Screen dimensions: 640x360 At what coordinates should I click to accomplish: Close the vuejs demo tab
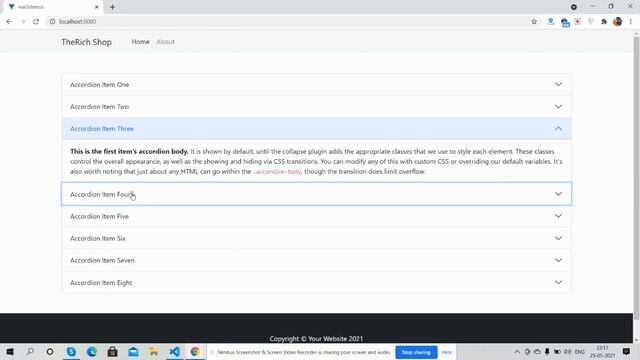97,7
